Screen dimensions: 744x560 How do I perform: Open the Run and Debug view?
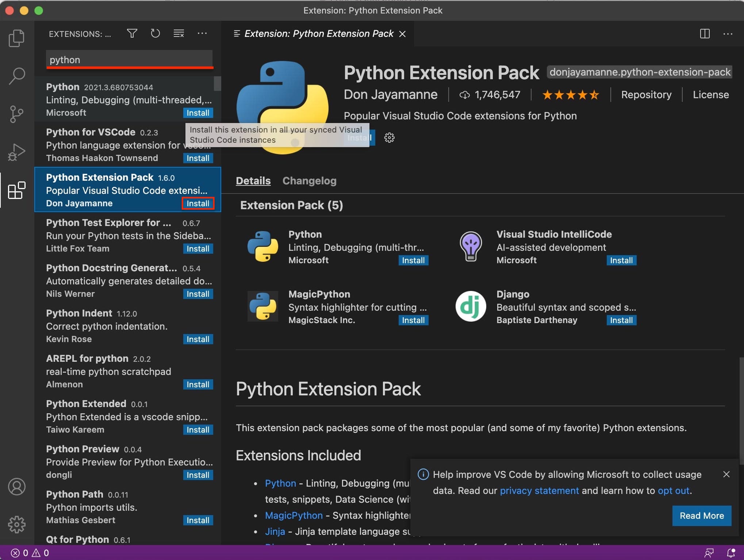tap(16, 152)
